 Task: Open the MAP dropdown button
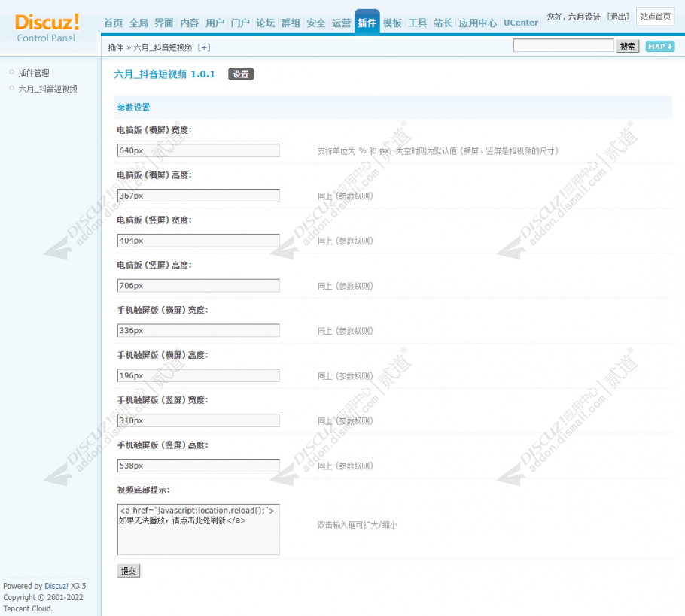click(x=659, y=47)
